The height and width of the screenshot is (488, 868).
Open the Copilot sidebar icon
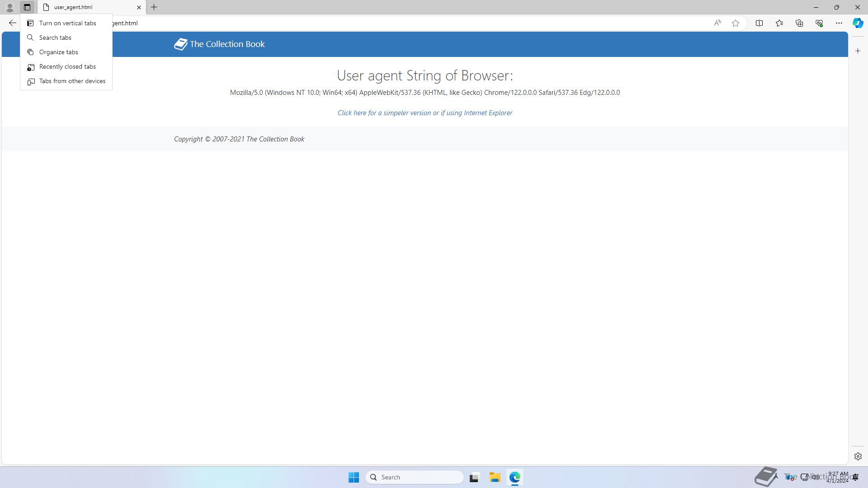tap(858, 23)
